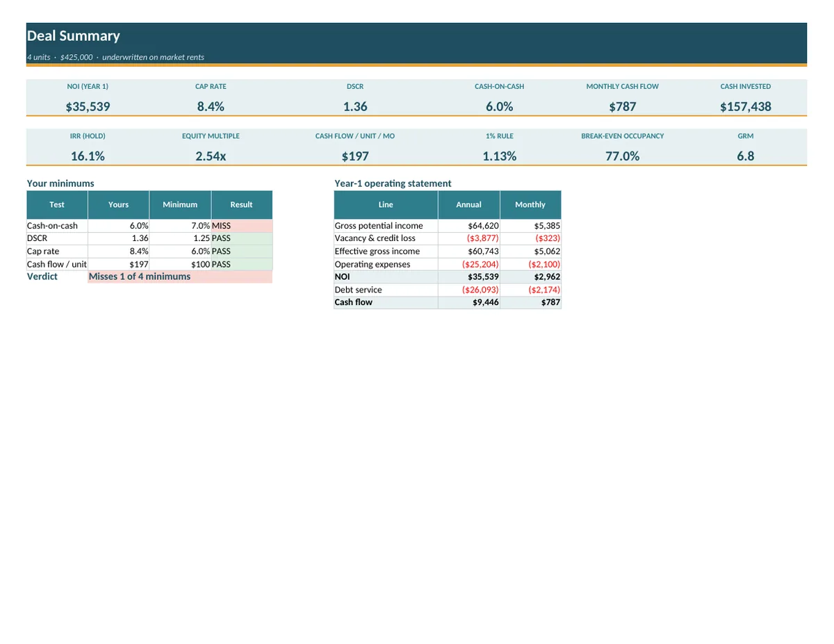Select the Cash Flow / Unit / Mo $197 KPI
The image size is (834, 644).
[x=355, y=156]
